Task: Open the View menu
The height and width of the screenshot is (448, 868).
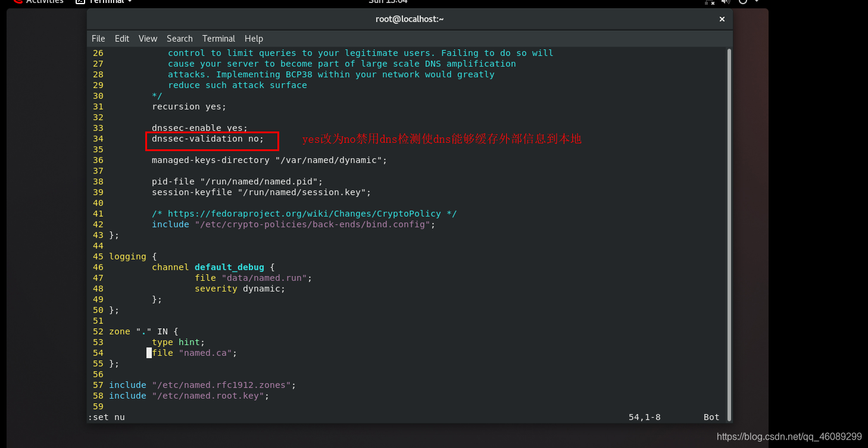Action: (148, 39)
